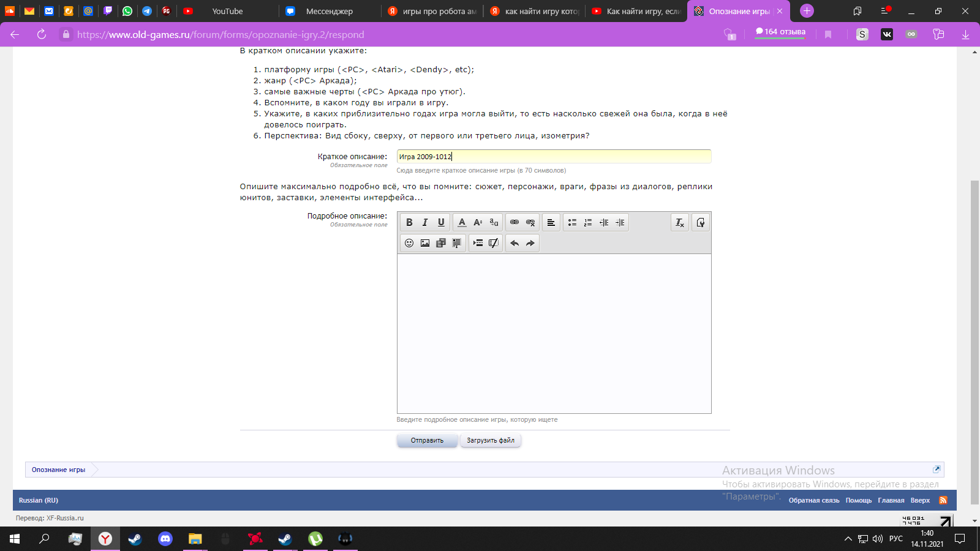Open the 164 отзыва site reviews
Screen dimensions: 980x551
[x=780, y=32]
